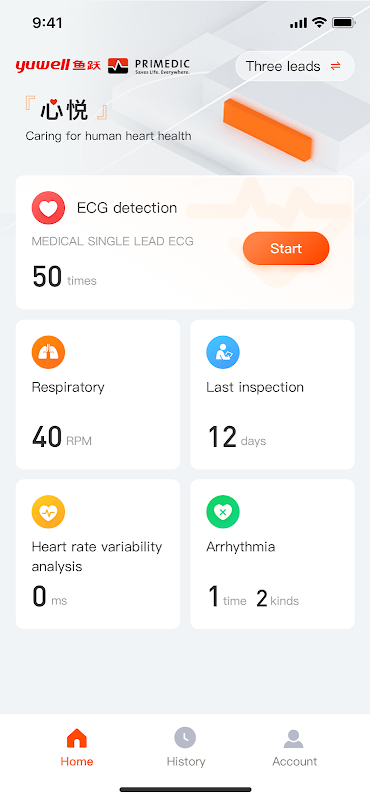The image size is (370, 800).
Task: Click the Account person icon
Action: click(x=293, y=738)
